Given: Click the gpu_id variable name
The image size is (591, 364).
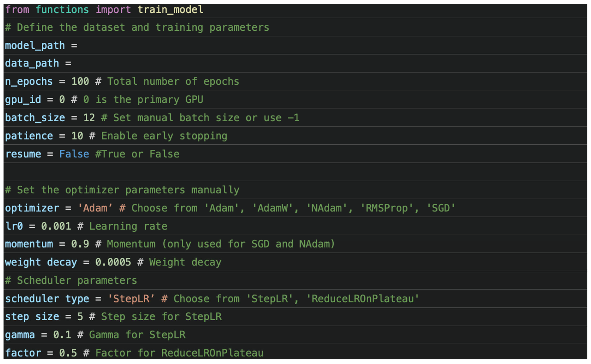Looking at the screenshot, I should pos(23,100).
